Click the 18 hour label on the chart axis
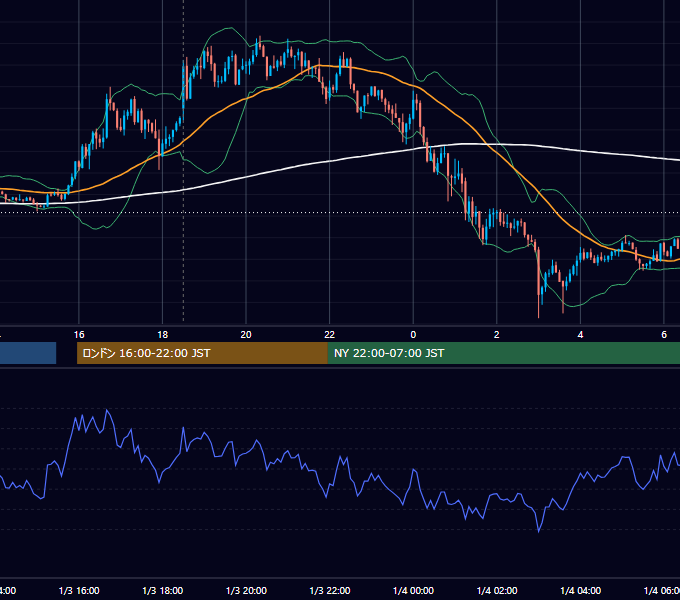This screenshot has width=680, height=600. (x=162, y=335)
